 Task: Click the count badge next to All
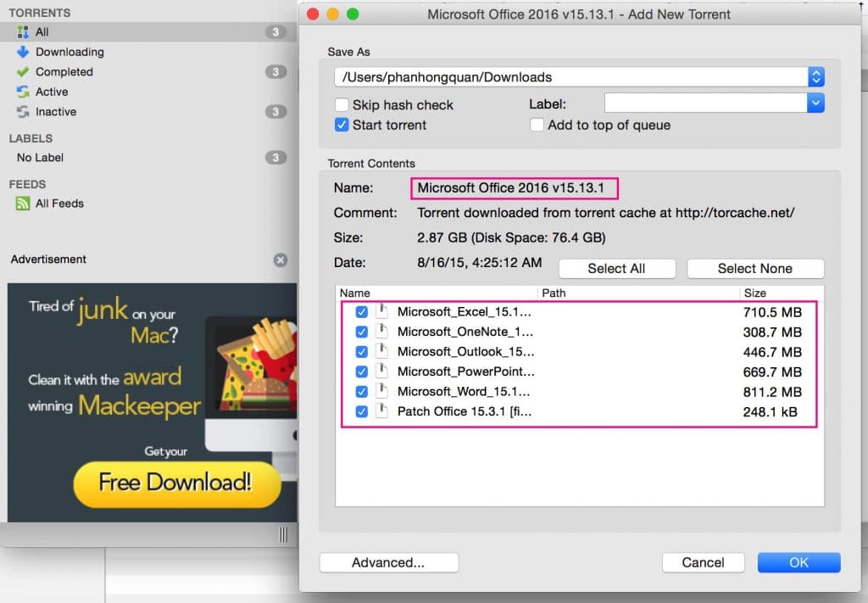coord(275,32)
